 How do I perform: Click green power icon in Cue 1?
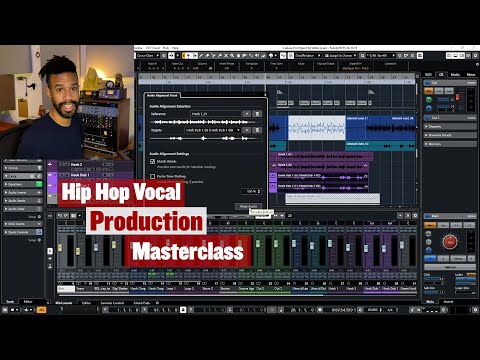[429, 99]
